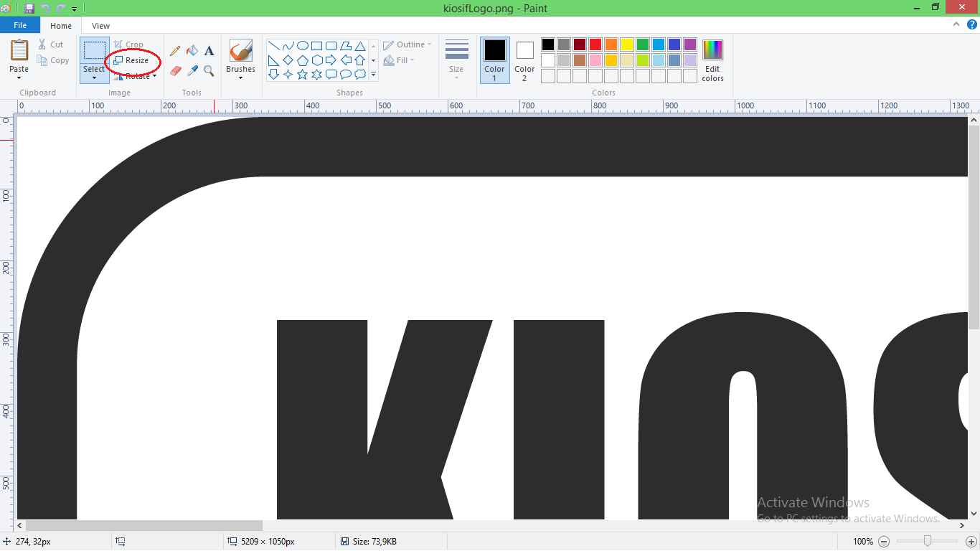Viewport: 980px width, 551px height.
Task: Pick the pink color swatch
Action: (595, 60)
